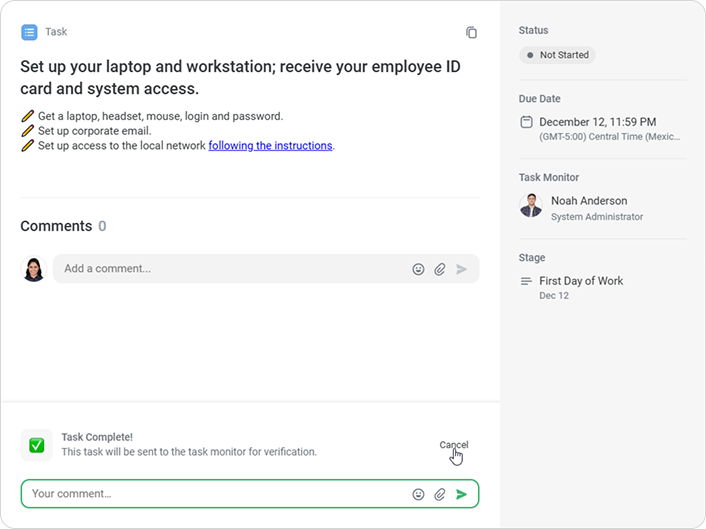Viewport: 706px width, 529px height.
Task: Open the following the instructions link
Action: [x=270, y=146]
